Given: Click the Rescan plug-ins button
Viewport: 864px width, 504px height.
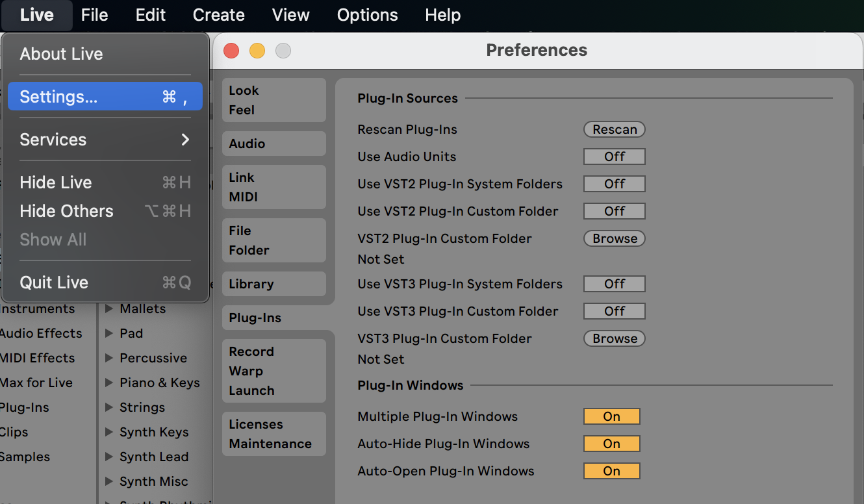Looking at the screenshot, I should tap(614, 129).
